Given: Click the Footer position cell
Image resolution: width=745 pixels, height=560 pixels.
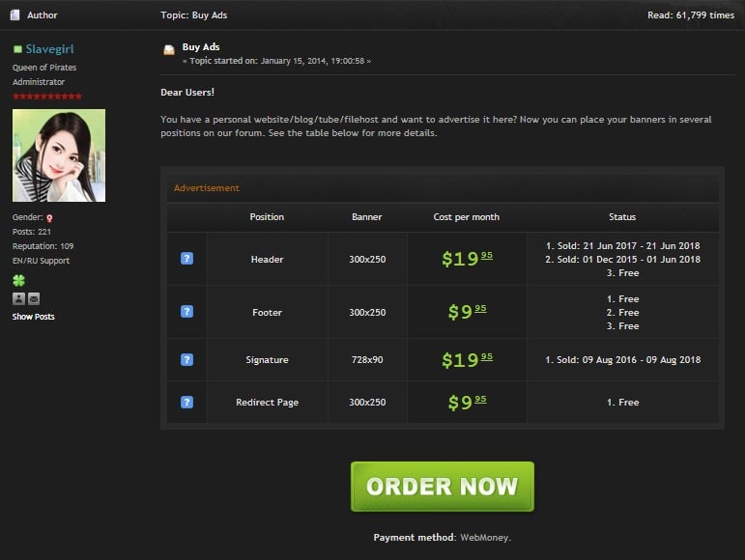Looking at the screenshot, I should click(267, 312).
